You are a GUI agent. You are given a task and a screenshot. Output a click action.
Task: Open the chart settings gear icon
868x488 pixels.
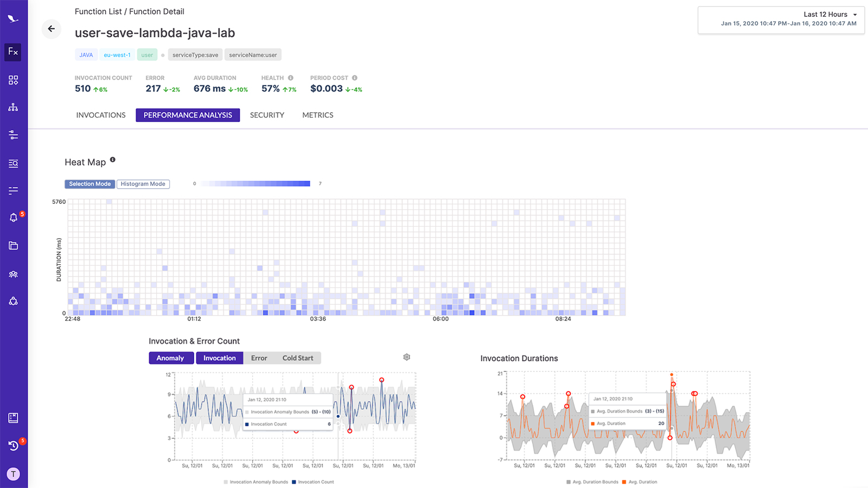pos(407,357)
